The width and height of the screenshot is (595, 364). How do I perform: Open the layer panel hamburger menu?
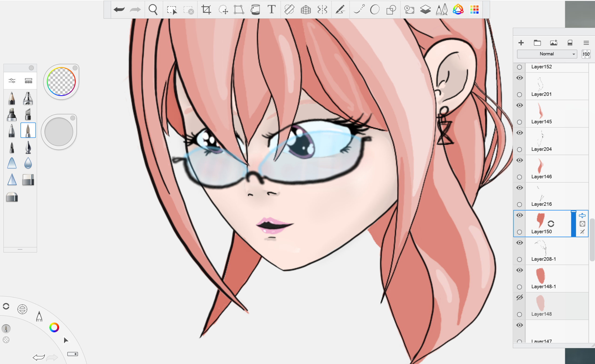click(586, 43)
